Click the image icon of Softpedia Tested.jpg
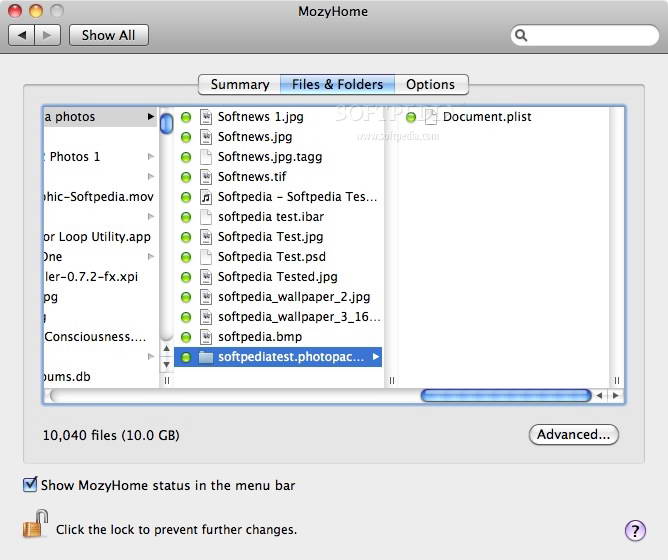The width and height of the screenshot is (668, 560). click(x=206, y=277)
